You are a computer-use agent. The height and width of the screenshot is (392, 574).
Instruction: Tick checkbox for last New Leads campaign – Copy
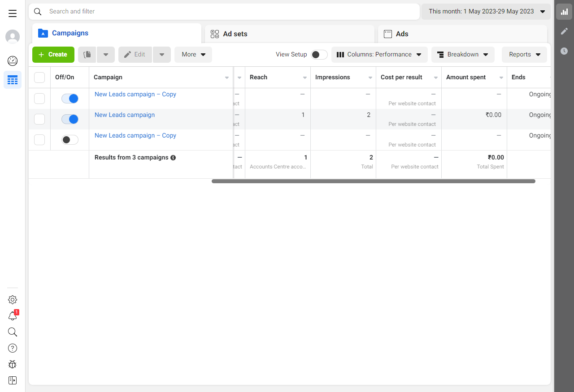(39, 140)
